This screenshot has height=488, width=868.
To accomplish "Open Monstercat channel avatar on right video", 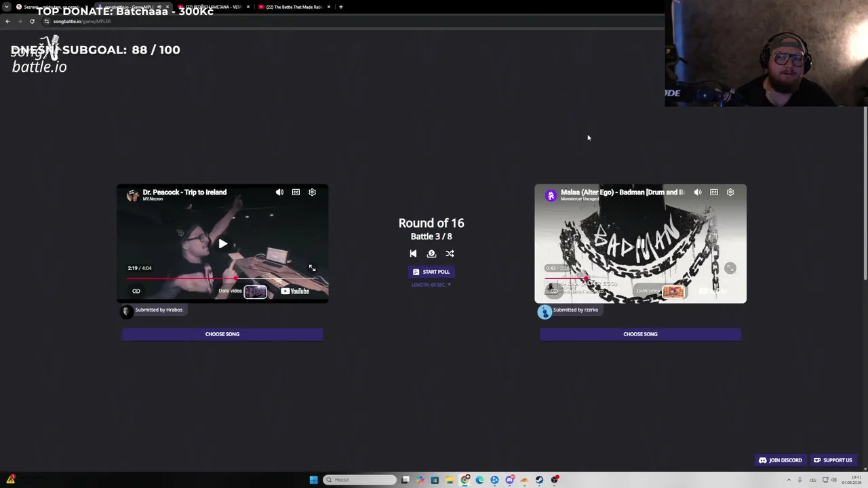I will 551,195.
